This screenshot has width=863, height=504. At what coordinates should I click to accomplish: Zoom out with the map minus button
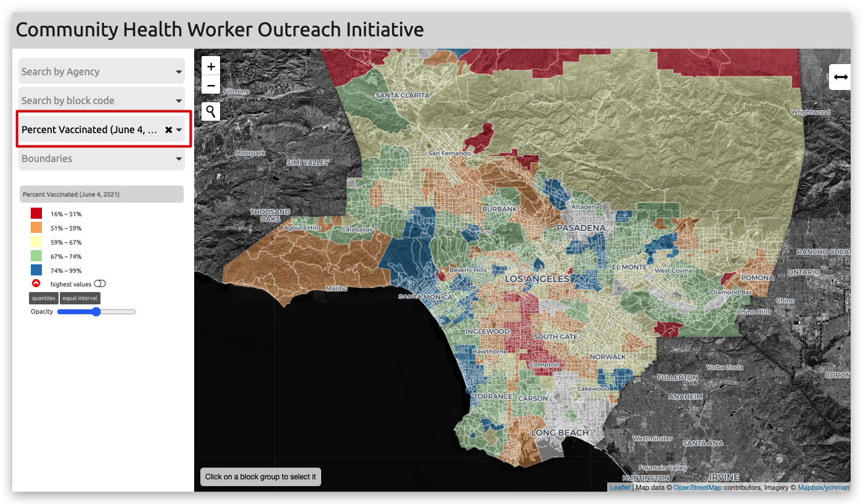pyautogui.click(x=211, y=85)
